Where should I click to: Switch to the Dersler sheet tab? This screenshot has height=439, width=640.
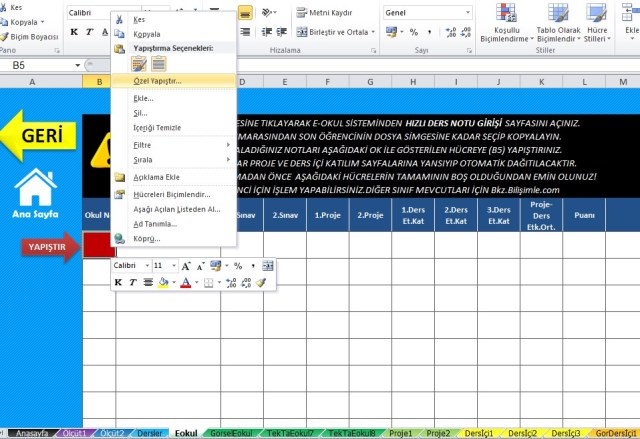coord(149,433)
